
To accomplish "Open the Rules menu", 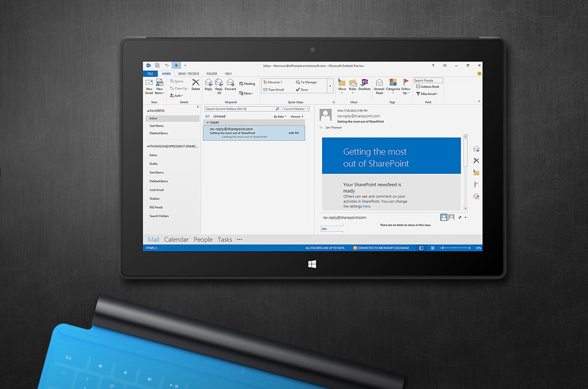I will pos(353,86).
